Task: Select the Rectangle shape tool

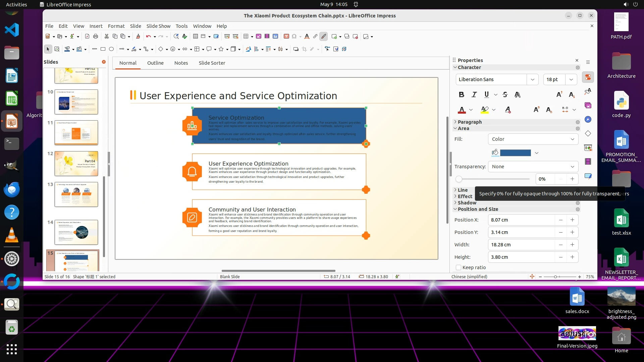Action: pyautogui.click(x=103, y=49)
